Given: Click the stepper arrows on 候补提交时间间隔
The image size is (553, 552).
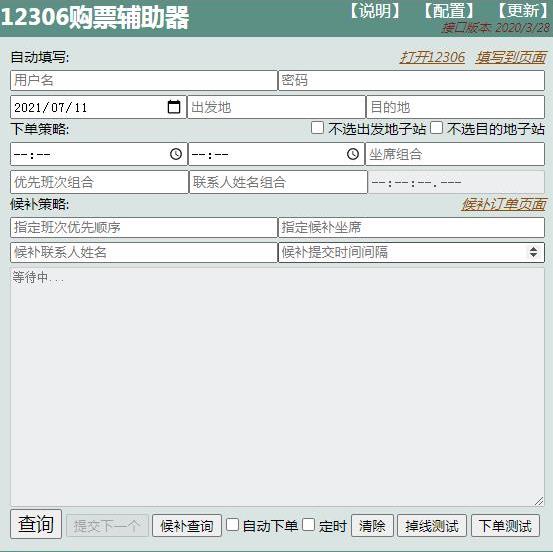Looking at the screenshot, I should 533,252.
